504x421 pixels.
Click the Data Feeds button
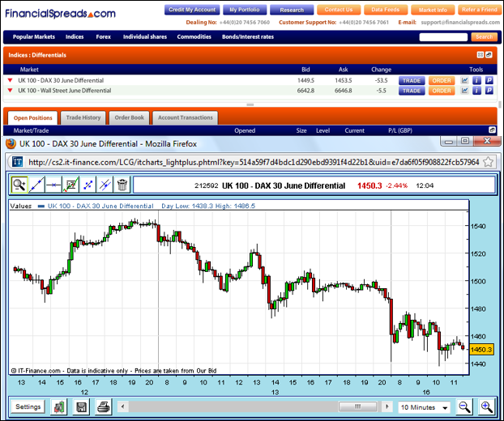[x=386, y=10]
